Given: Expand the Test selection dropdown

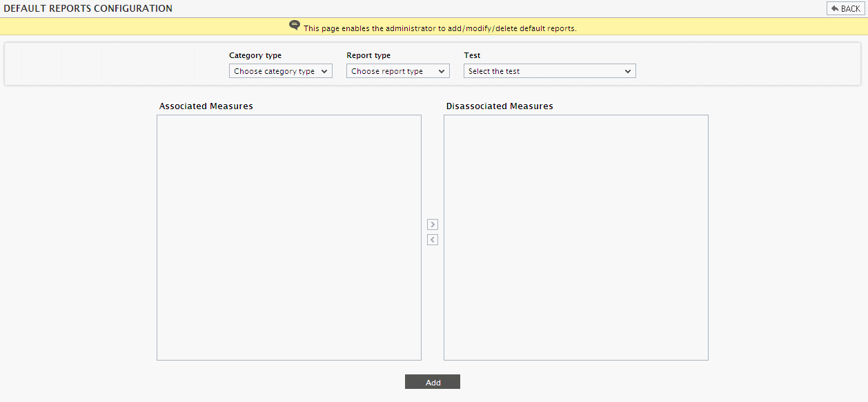Looking at the screenshot, I should [550, 71].
